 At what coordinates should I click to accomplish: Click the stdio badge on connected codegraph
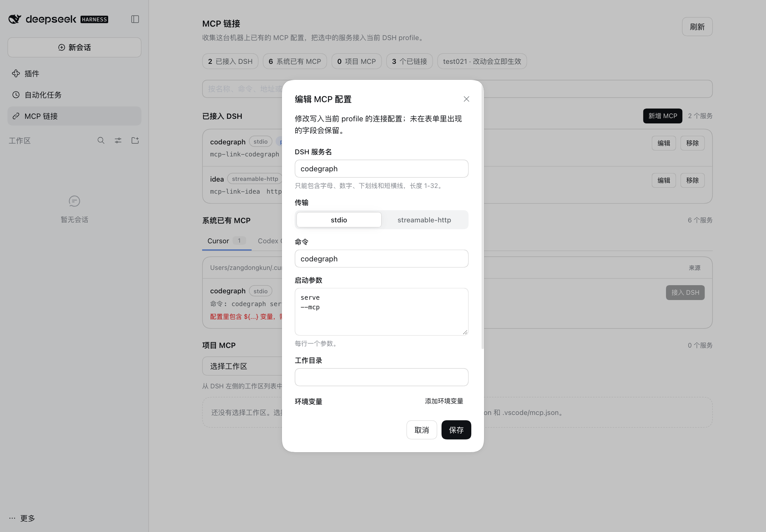point(260,142)
